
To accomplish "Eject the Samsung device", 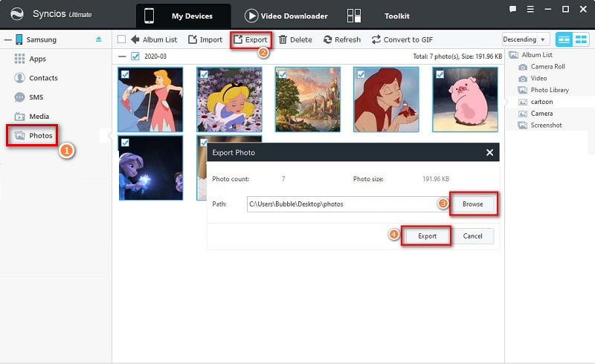I will pyautogui.click(x=99, y=39).
